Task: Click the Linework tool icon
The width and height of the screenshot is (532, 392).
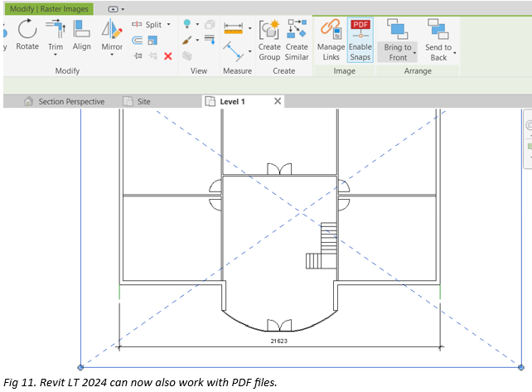Action: pos(210,40)
